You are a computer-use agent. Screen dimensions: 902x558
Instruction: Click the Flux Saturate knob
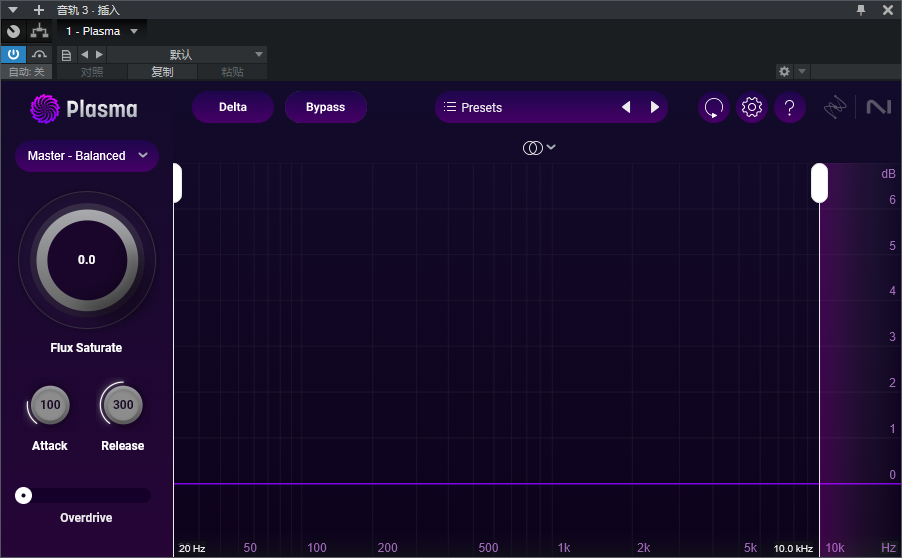[x=87, y=260]
